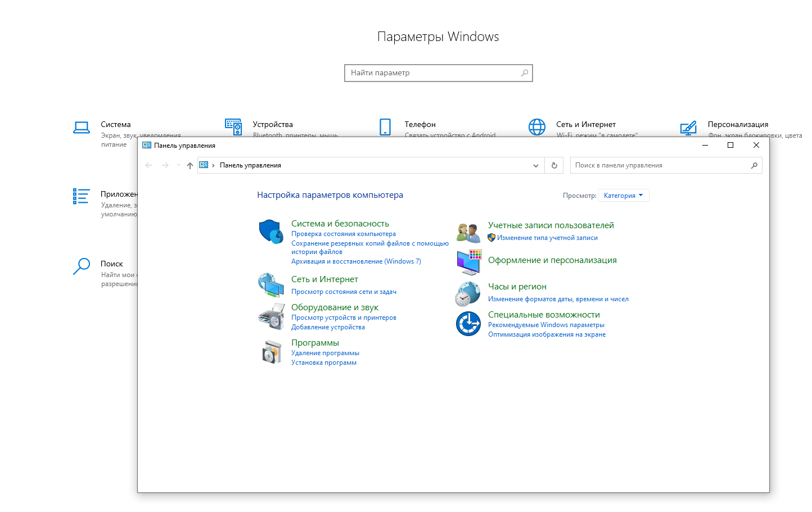812x512 pixels.
Task: Open Сеть и Интернет settings tile
Action: pyautogui.click(x=585, y=125)
